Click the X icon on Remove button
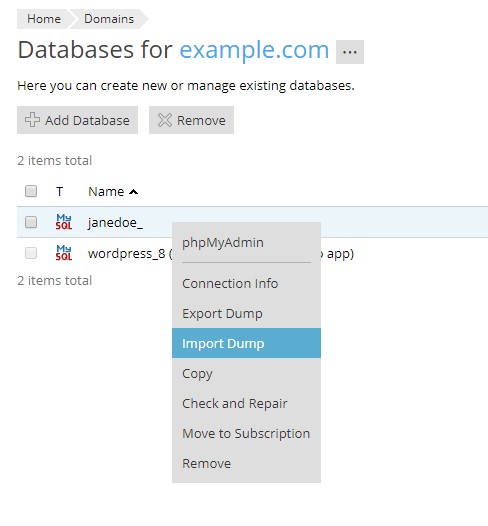Image resolution: width=488 pixels, height=526 pixels. click(165, 120)
